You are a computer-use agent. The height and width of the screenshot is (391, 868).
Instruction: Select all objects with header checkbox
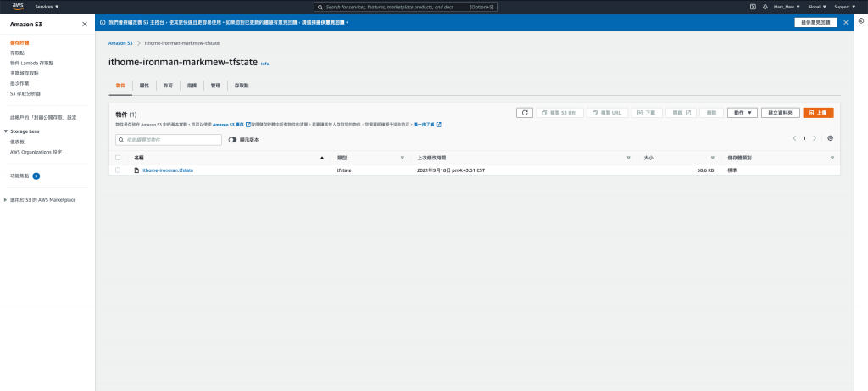coord(118,158)
